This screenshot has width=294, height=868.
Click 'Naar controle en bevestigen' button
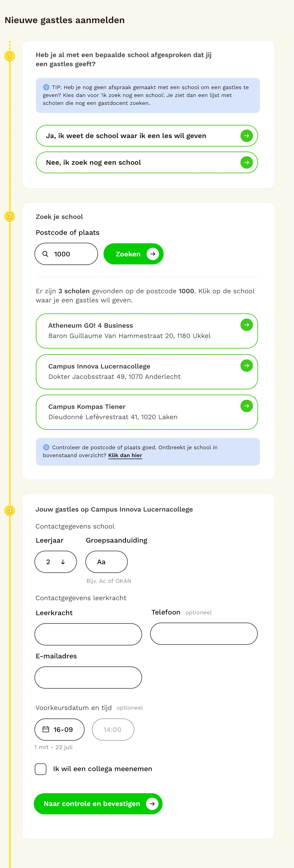click(x=98, y=804)
